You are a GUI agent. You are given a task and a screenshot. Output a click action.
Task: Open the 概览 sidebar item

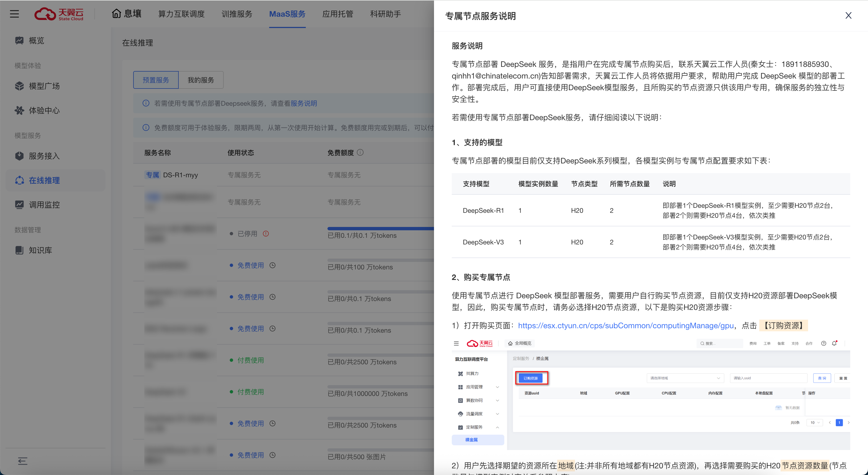(55, 41)
